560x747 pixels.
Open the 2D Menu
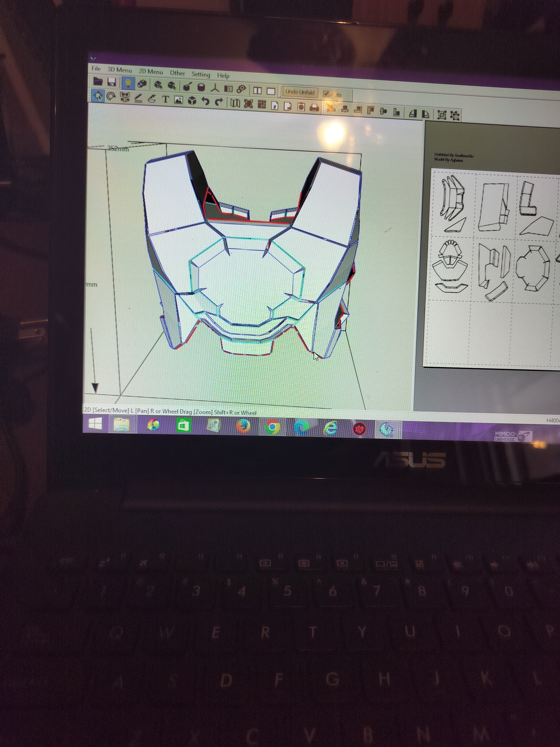pyautogui.click(x=151, y=72)
